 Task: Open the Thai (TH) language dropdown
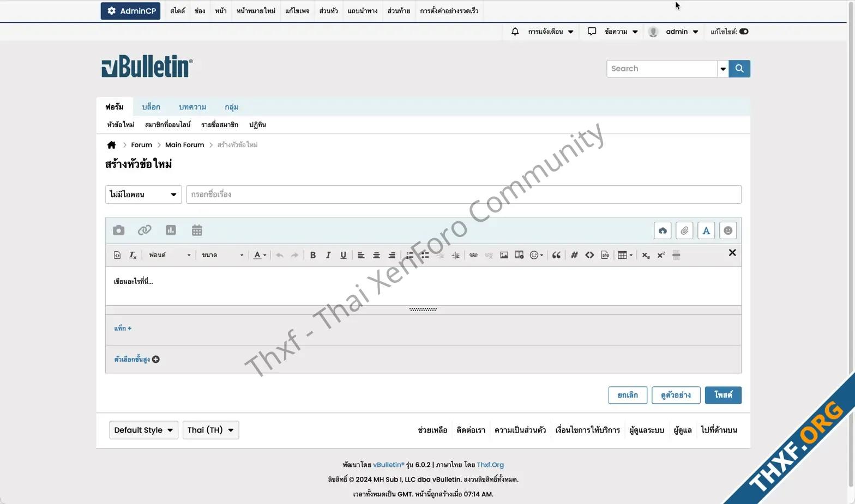point(210,430)
